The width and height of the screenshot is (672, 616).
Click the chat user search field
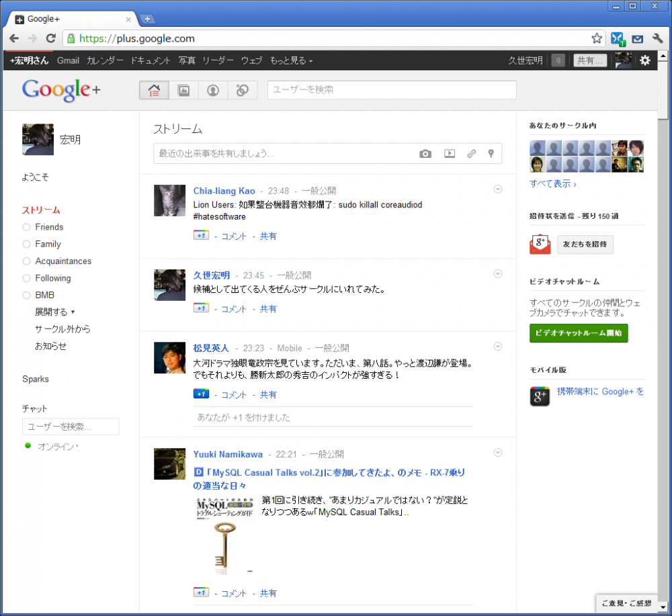[71, 427]
